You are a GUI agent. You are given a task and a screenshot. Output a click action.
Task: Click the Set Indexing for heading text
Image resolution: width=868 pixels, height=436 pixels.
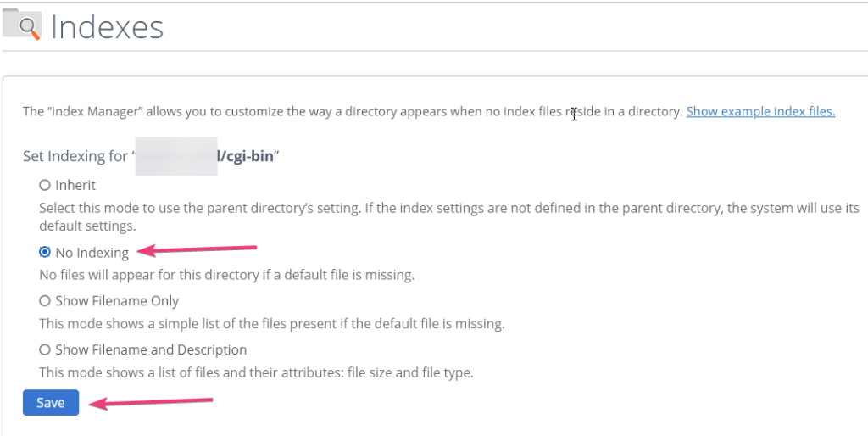pos(75,156)
